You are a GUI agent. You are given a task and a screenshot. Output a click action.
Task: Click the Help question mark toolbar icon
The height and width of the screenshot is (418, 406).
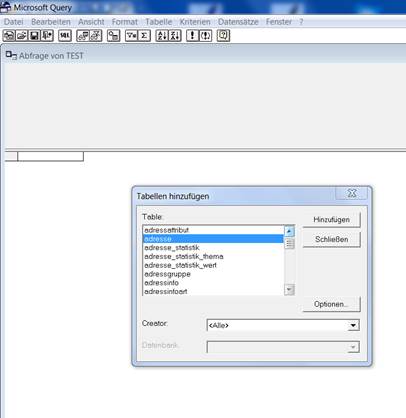click(223, 35)
